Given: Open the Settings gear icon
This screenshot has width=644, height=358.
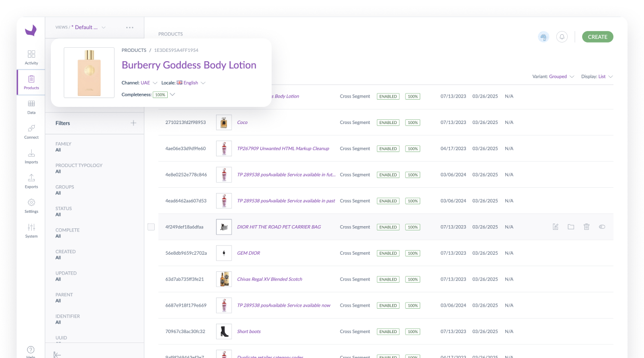Looking at the screenshot, I should coord(31,202).
